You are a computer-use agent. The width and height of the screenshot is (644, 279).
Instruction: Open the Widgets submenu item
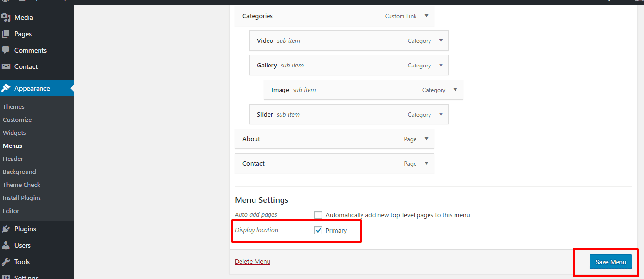14,133
